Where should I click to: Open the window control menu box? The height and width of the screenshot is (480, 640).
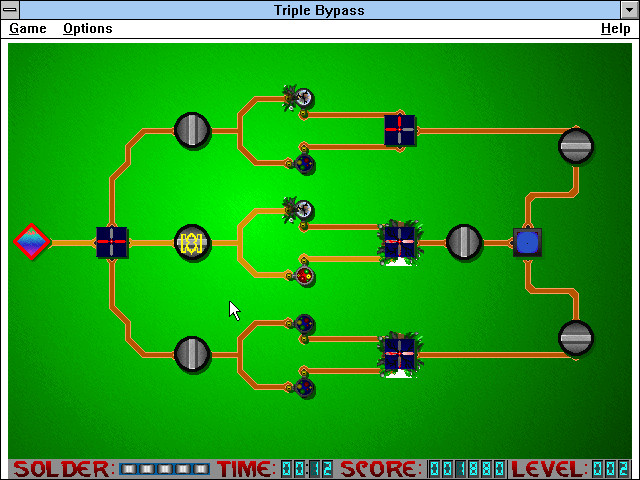[10, 10]
